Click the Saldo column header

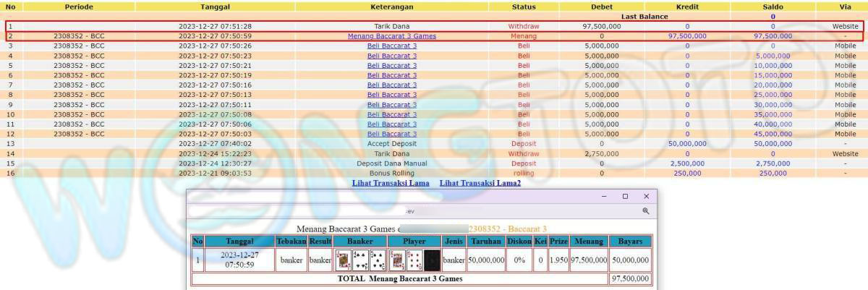[x=773, y=7]
